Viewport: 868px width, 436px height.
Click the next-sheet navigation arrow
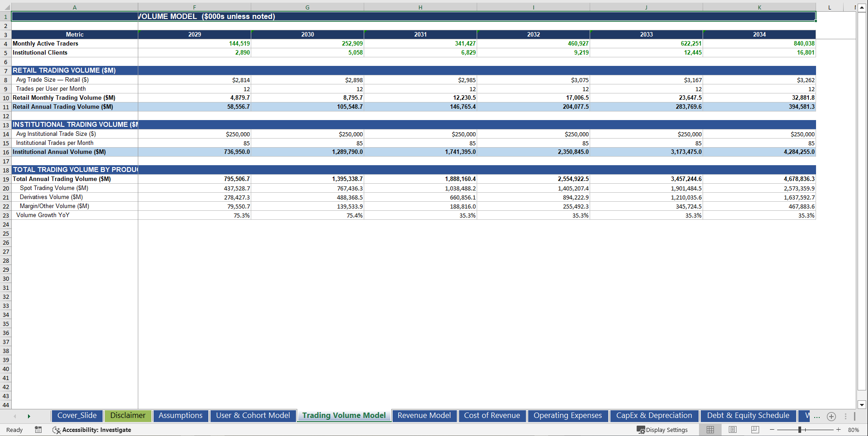coord(29,417)
